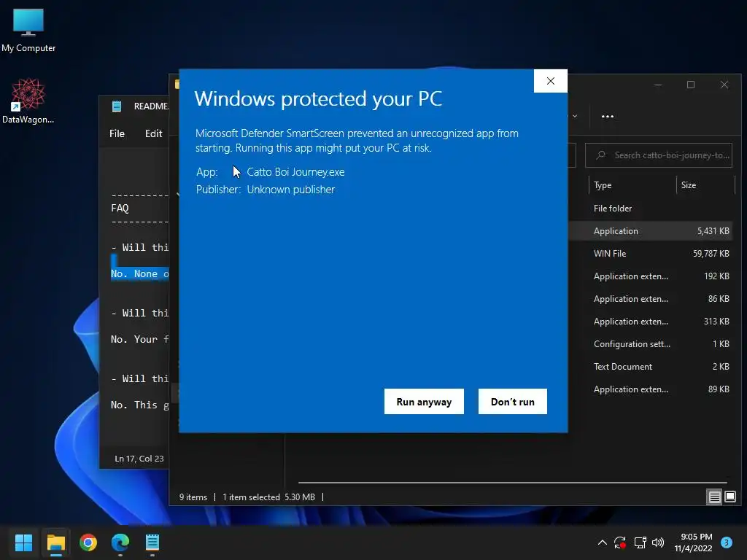The width and height of the screenshot is (747, 560).
Task: Minimize the File Explorer window
Action: 658,85
